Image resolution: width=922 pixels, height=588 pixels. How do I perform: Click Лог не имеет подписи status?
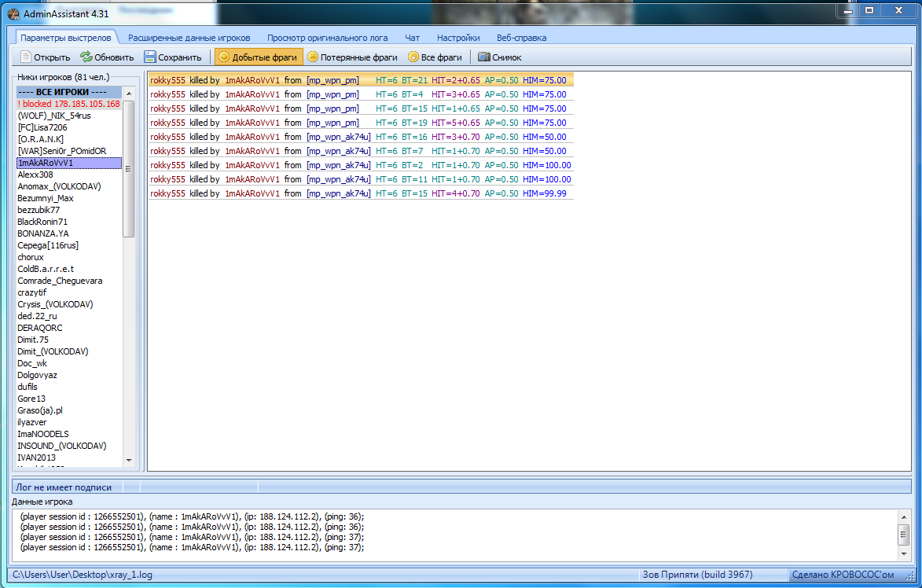pos(64,487)
